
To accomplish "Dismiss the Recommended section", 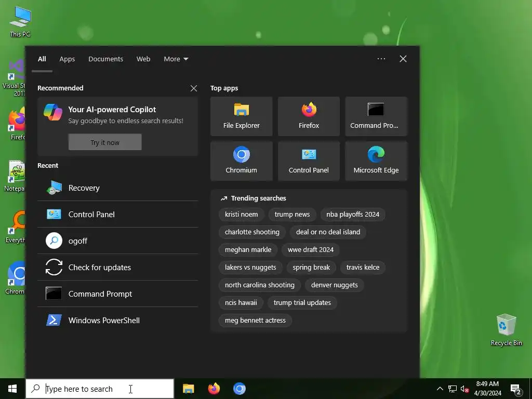I will click(x=194, y=88).
